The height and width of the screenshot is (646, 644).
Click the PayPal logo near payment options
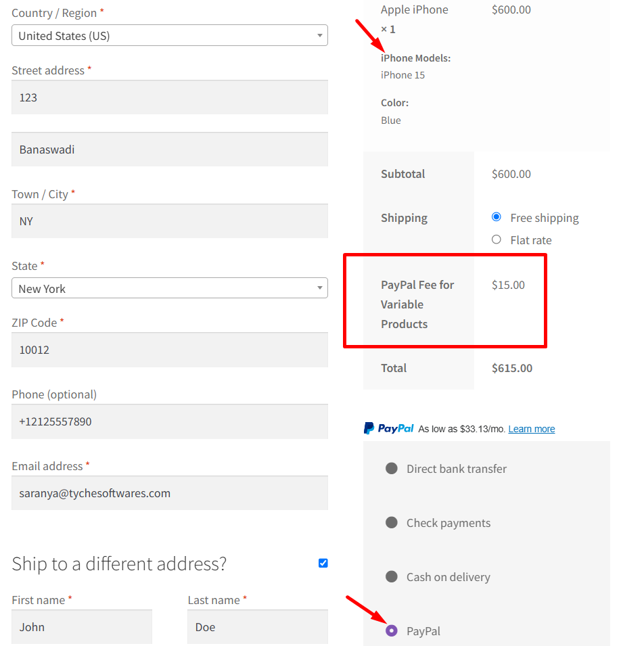click(388, 428)
